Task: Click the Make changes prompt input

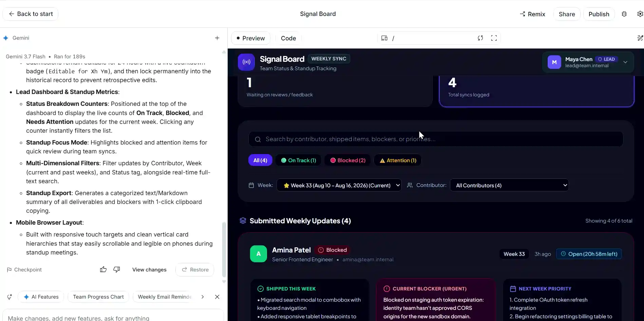Action: (113, 318)
